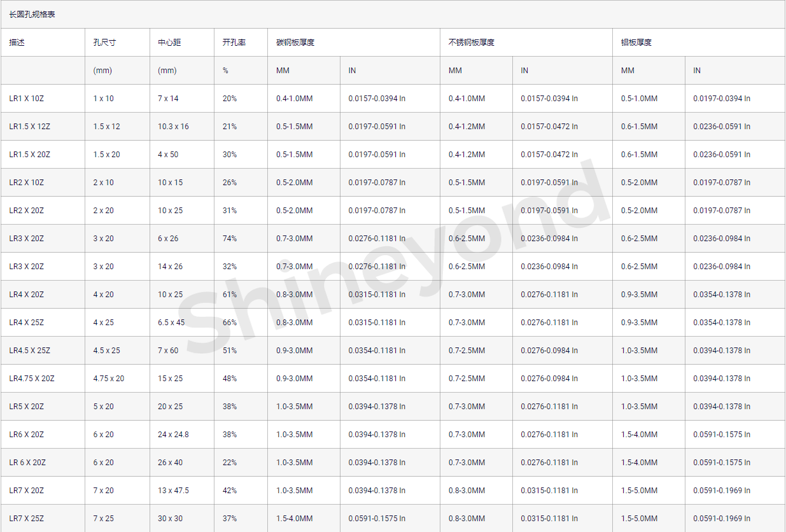Select the LR4.5 X 25Z row label
Viewport: 786px width, 532px height.
pyautogui.click(x=30, y=351)
